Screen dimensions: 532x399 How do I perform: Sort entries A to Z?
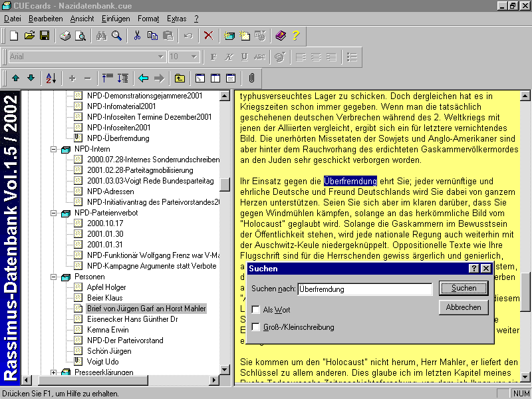(51, 78)
